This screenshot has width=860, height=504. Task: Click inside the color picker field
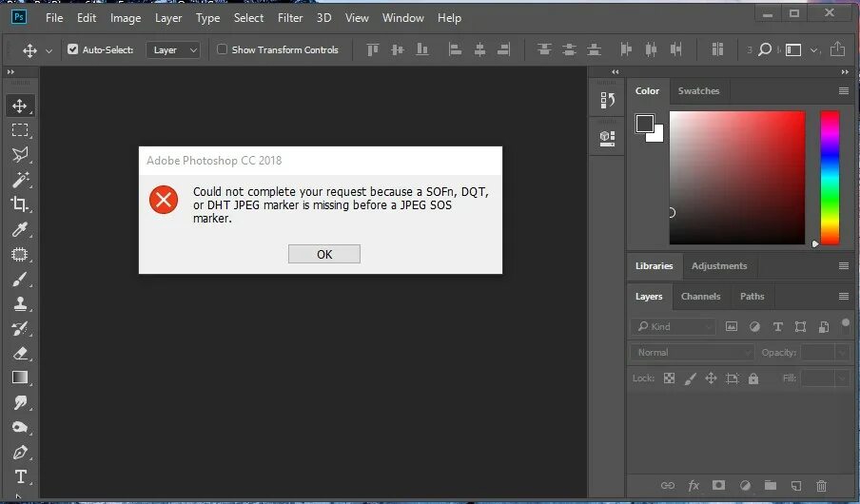737,178
